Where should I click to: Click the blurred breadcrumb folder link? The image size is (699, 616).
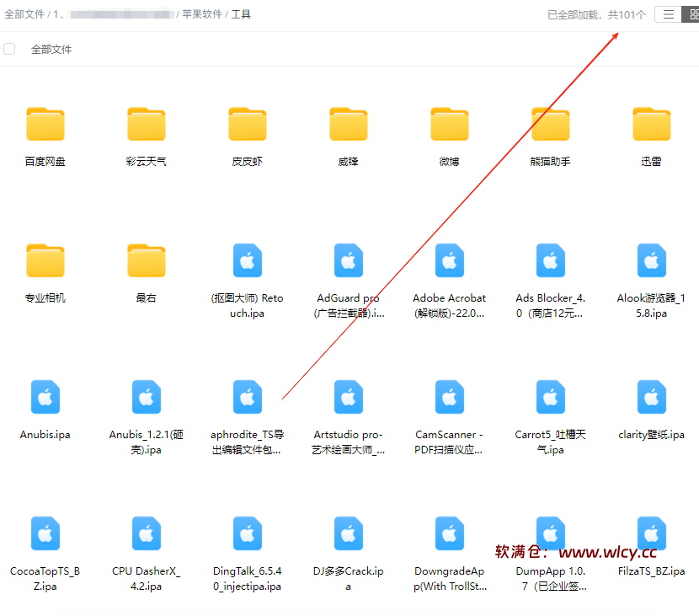(122, 14)
